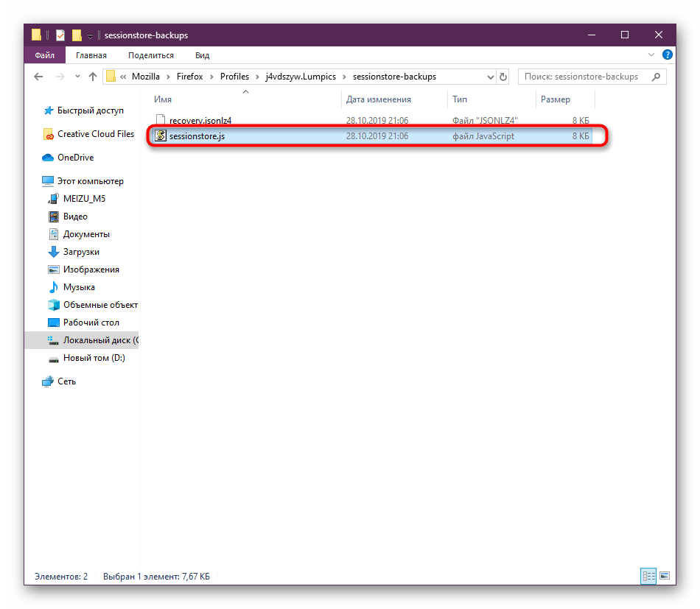The image size is (700, 609).
Task: Sort by the Размер column header
Action: pyautogui.click(x=555, y=99)
